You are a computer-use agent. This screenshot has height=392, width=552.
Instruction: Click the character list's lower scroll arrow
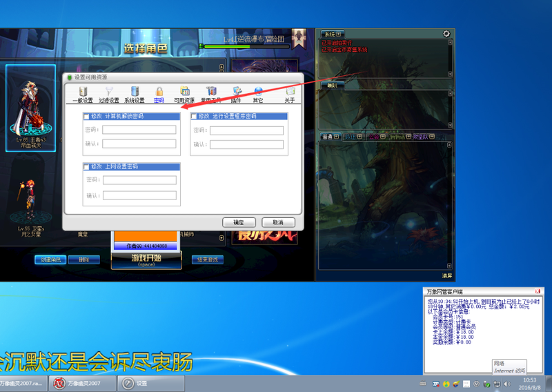pyautogui.click(x=221, y=238)
